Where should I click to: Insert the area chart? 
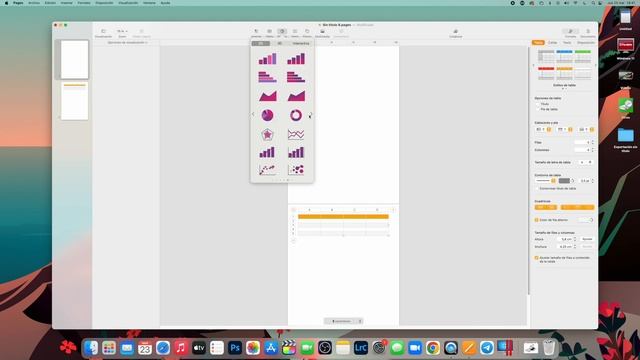pos(267,96)
